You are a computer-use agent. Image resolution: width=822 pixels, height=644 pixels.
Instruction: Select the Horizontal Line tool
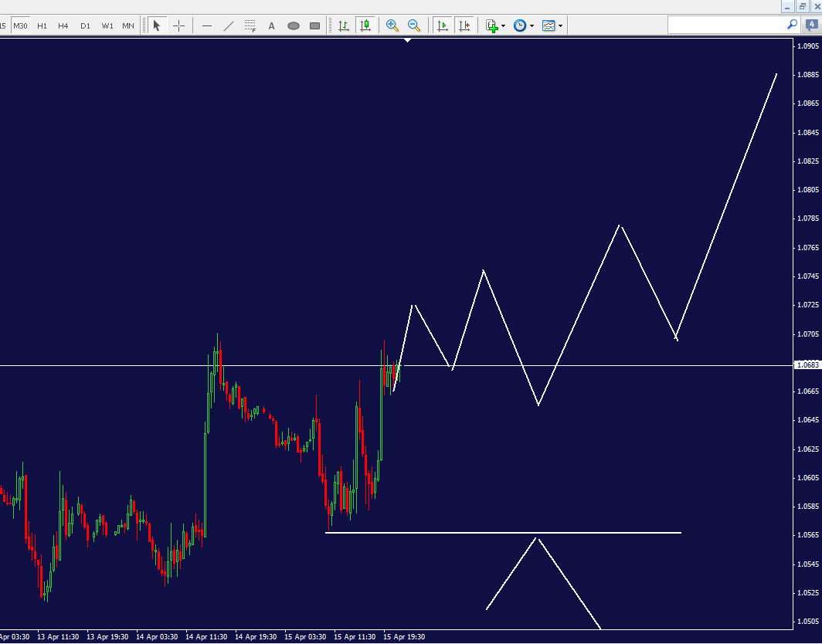click(x=206, y=25)
